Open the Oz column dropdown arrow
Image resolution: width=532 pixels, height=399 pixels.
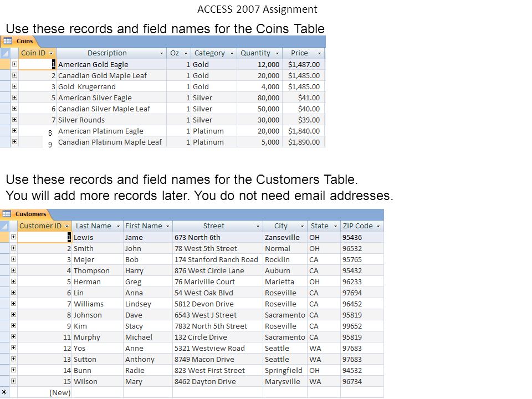(186, 53)
